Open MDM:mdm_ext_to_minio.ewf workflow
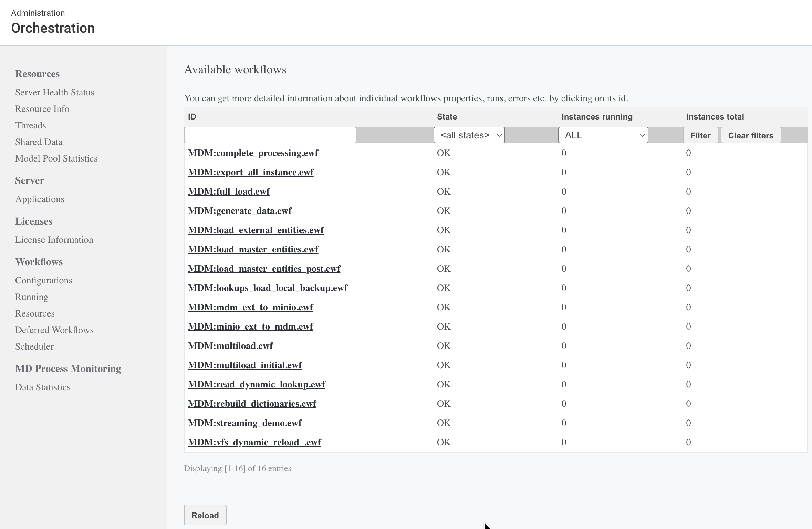 pyautogui.click(x=250, y=307)
